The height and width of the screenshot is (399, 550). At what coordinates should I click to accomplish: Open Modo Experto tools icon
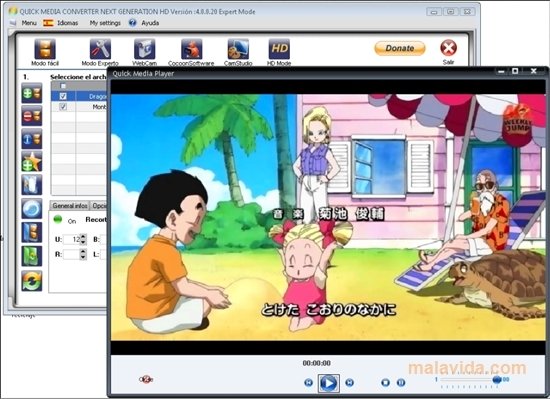pos(100,49)
